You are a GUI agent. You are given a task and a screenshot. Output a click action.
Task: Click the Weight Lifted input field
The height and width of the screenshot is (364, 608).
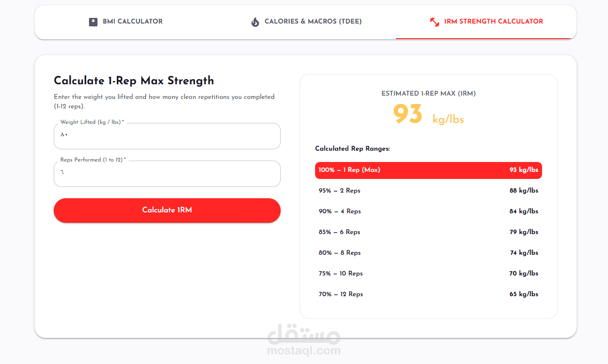[167, 136]
